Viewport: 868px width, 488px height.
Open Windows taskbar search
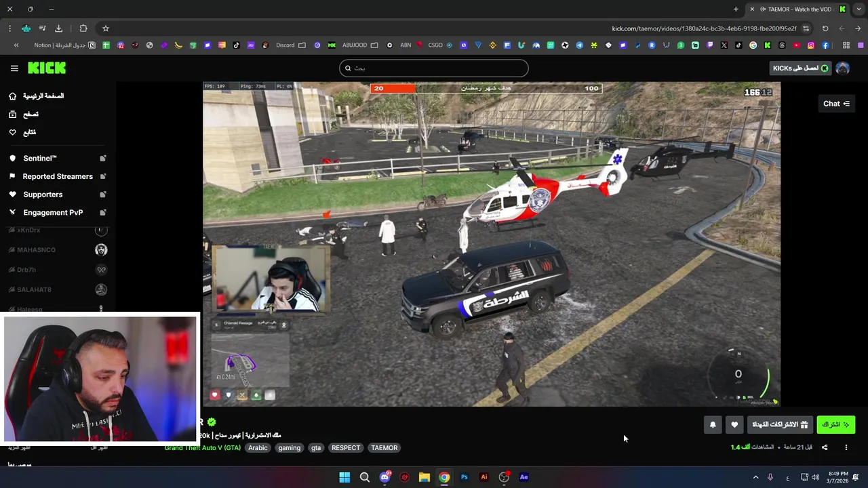coord(365,477)
